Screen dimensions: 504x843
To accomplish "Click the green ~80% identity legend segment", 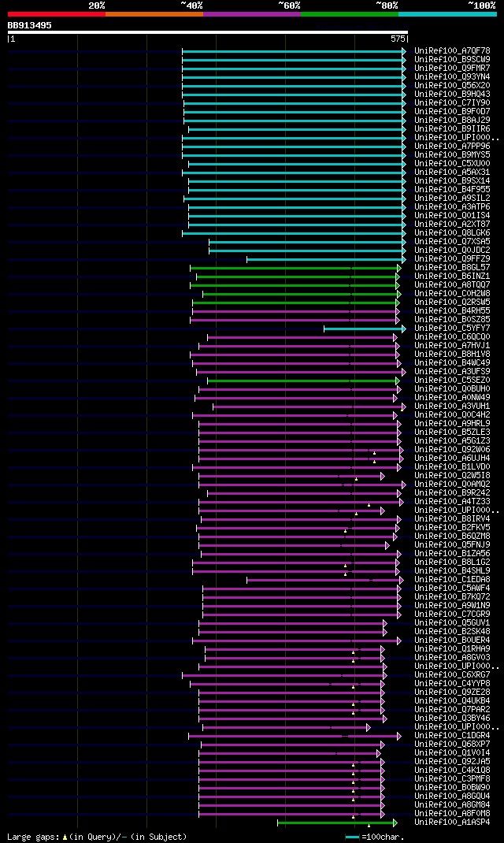I will pos(350,14).
